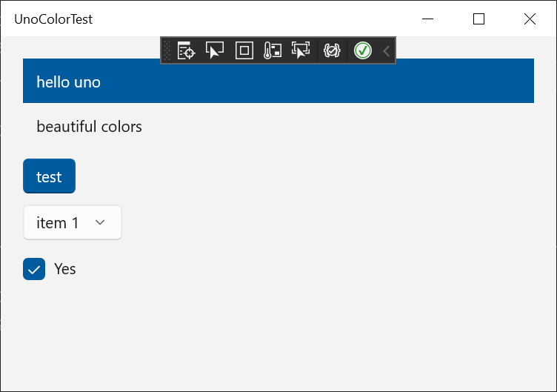Image resolution: width=557 pixels, height=392 pixels.
Task: Click the green checkmark status icon
Action: point(363,50)
